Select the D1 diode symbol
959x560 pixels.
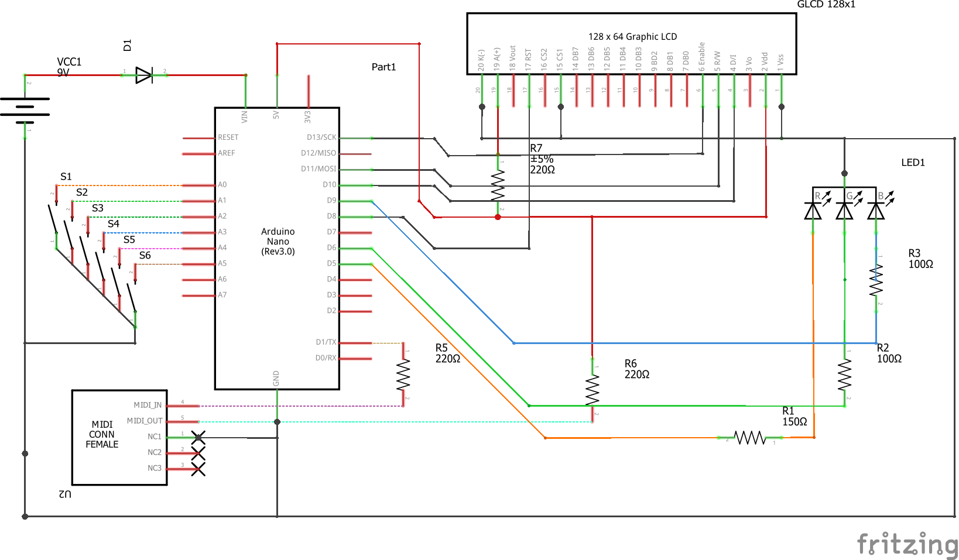[144, 75]
